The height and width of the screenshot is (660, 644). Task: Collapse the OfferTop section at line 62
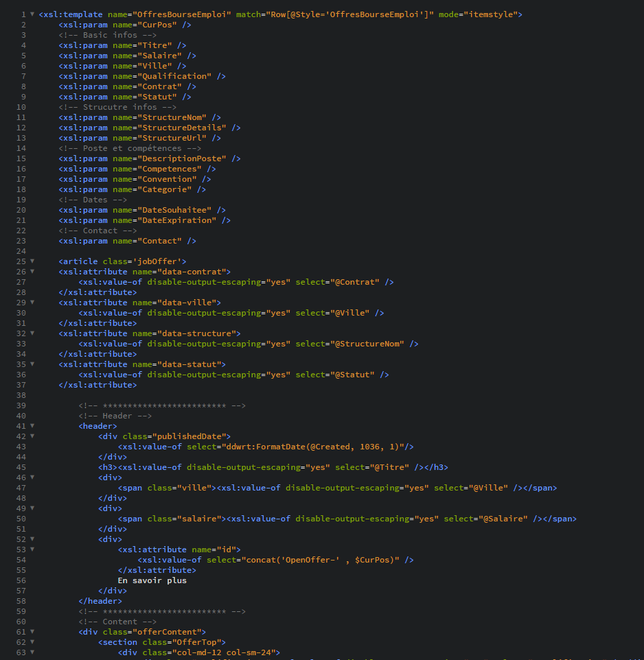click(x=32, y=642)
